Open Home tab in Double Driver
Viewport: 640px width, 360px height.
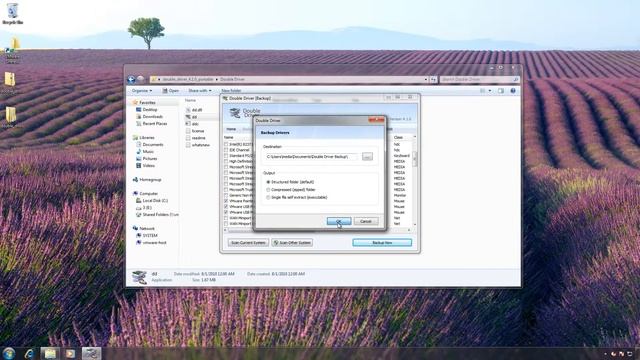tap(231, 129)
